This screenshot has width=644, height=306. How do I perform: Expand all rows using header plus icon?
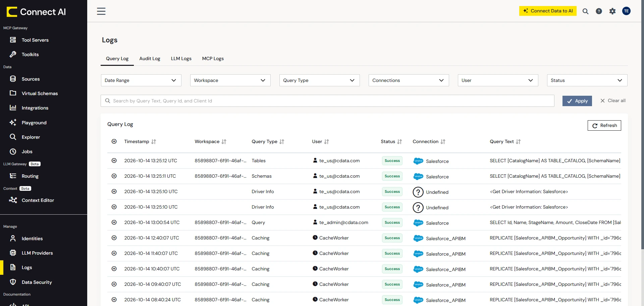coord(114,141)
